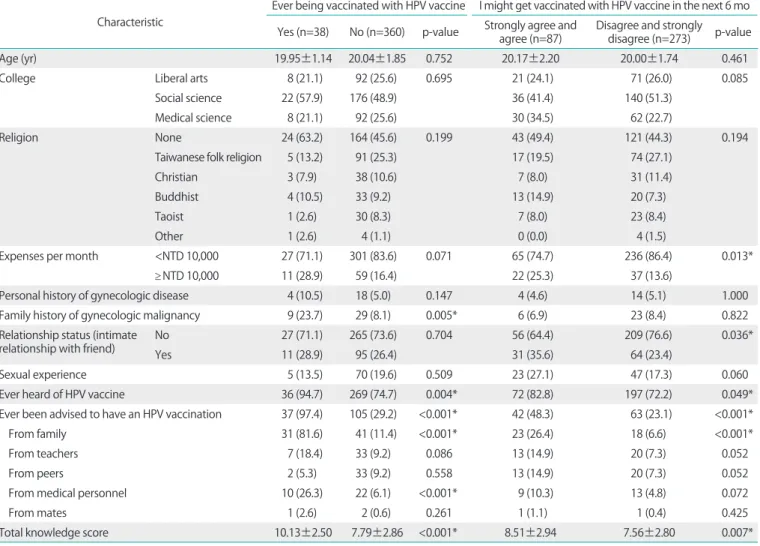Select 'Taiwanese folk religion' label

(208, 158)
